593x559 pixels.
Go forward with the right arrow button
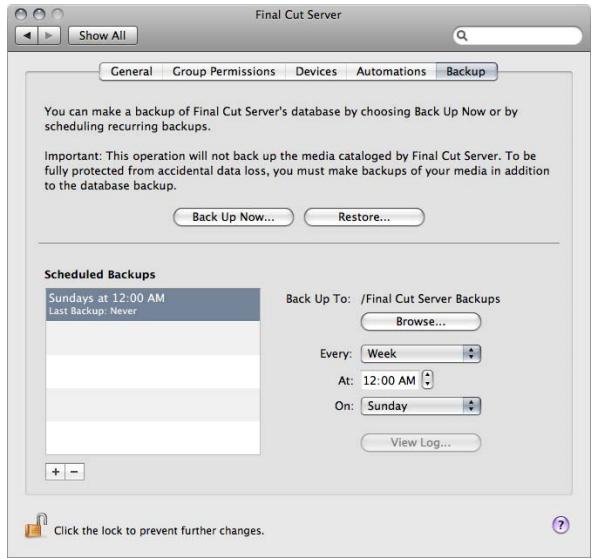tap(49, 36)
